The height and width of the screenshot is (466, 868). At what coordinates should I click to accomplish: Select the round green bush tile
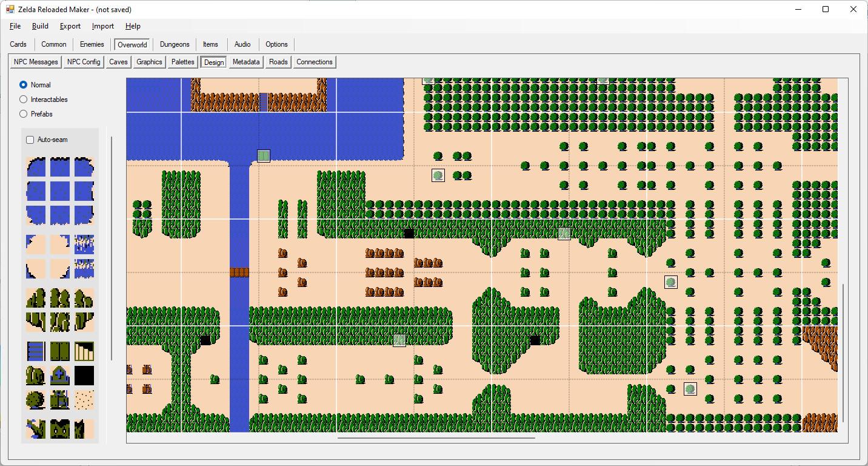pos(36,400)
